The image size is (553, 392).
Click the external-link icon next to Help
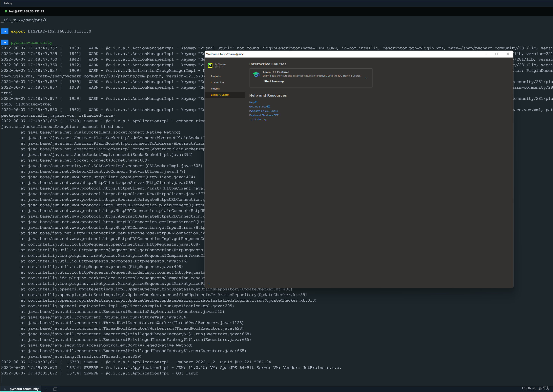[256, 102]
